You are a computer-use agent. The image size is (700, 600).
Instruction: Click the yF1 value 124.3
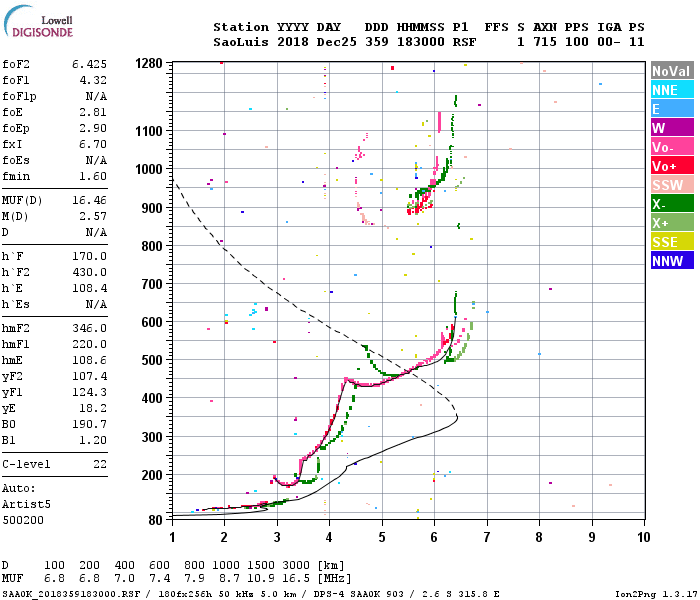(x=89, y=393)
